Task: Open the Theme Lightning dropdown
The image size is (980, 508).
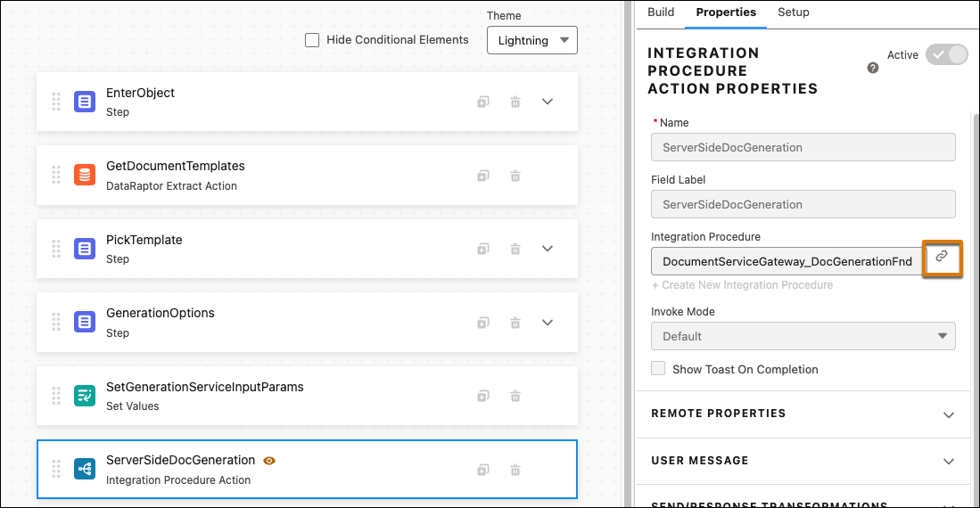Action: click(x=531, y=40)
